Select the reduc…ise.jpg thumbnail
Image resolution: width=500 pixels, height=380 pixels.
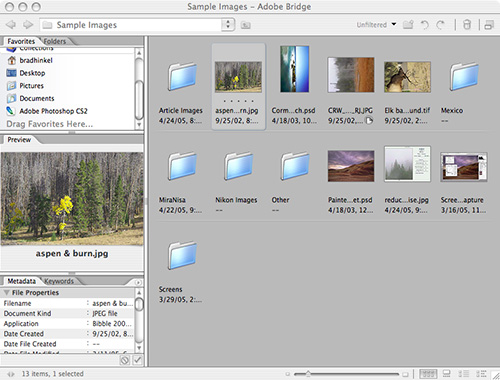tap(407, 164)
